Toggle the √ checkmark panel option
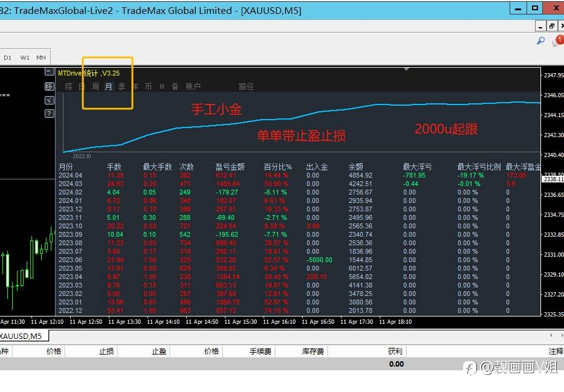Screen dimensions: 564x392 tap(50, 100)
